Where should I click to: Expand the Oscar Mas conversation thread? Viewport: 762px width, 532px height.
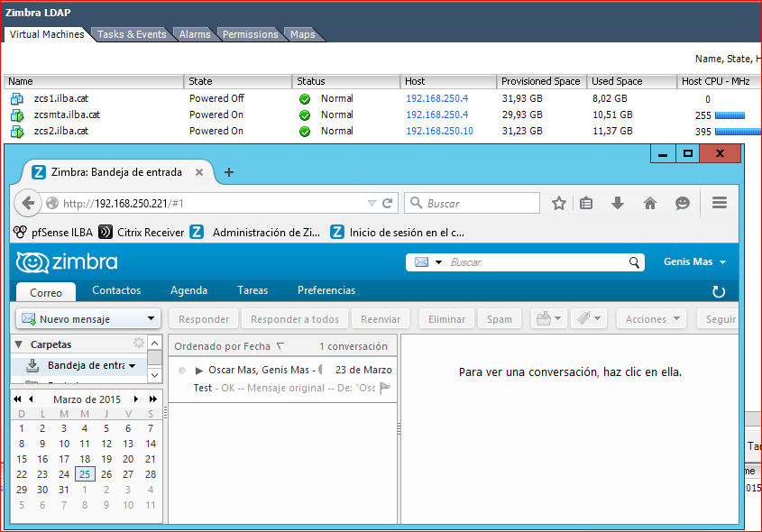(x=198, y=371)
